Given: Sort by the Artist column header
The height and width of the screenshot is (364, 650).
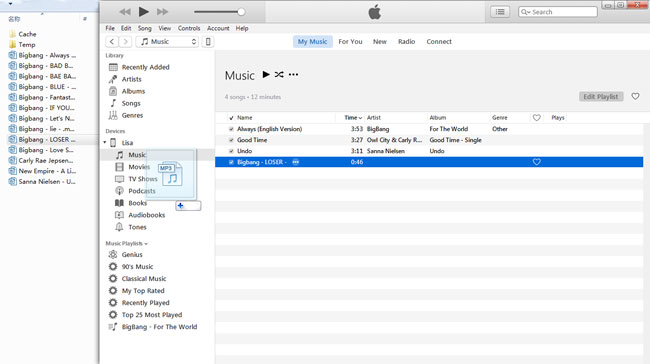Looking at the screenshot, I should (374, 118).
